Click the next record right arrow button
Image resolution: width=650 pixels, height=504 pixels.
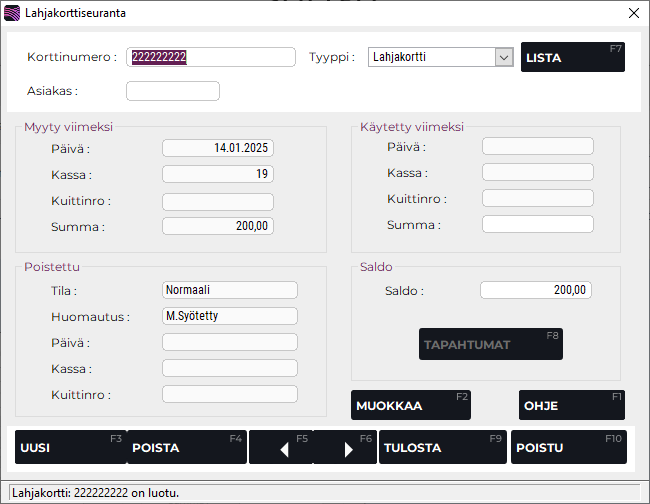pyautogui.click(x=346, y=448)
